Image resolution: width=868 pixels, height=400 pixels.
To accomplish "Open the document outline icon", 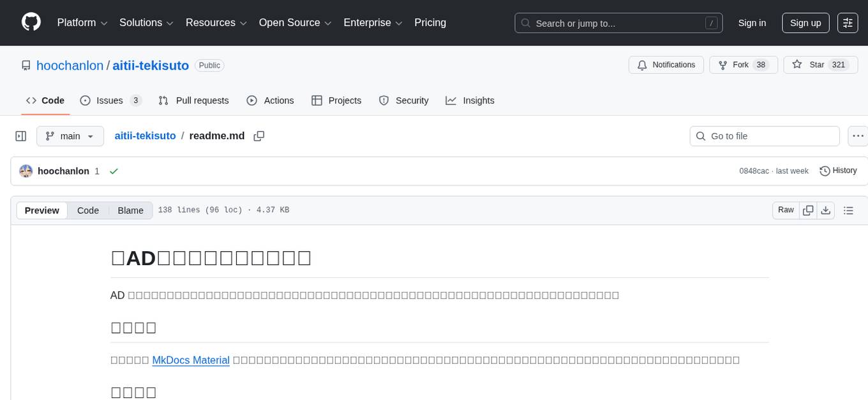I will pos(848,210).
